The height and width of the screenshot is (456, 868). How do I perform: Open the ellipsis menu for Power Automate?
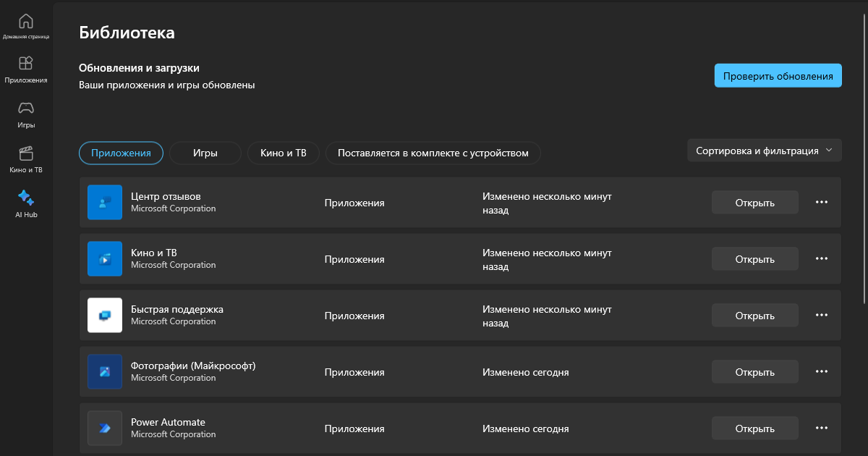[821, 428]
